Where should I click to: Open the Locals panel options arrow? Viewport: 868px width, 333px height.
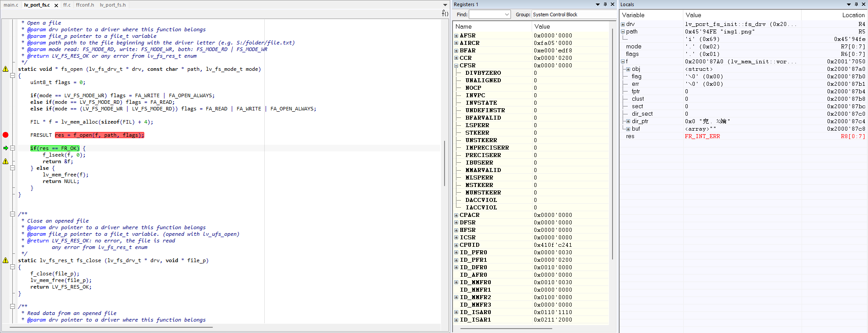pyautogui.click(x=849, y=4)
